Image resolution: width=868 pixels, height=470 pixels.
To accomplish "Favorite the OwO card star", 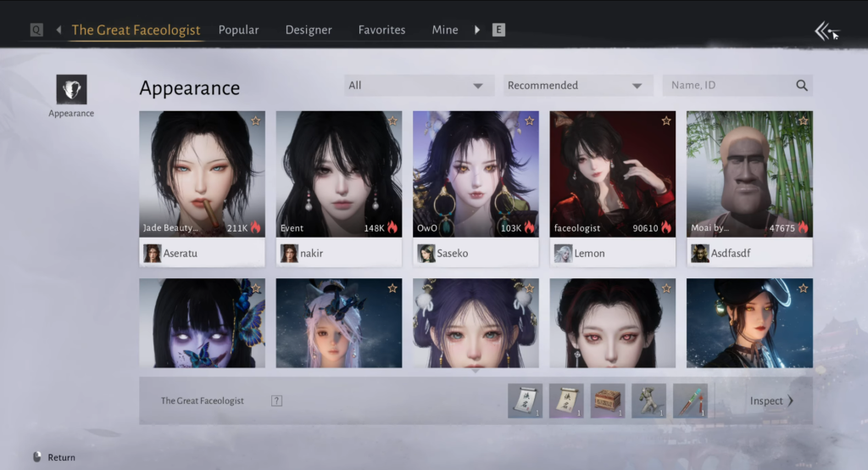I will point(529,120).
